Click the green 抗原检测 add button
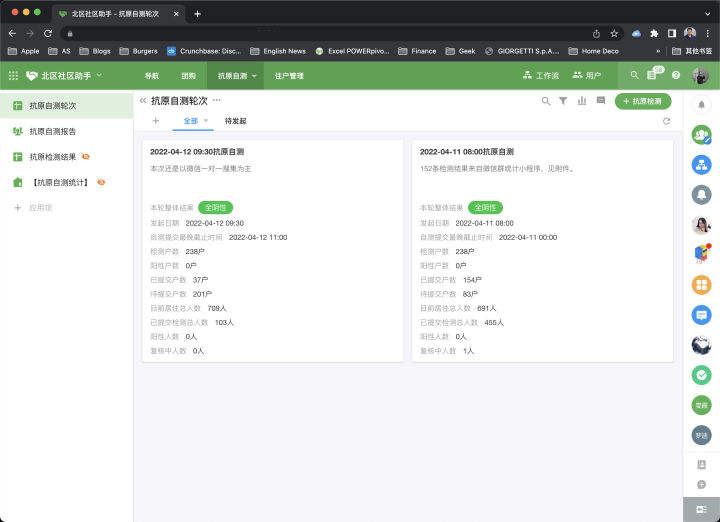Image resolution: width=720 pixels, height=522 pixels. (642, 101)
